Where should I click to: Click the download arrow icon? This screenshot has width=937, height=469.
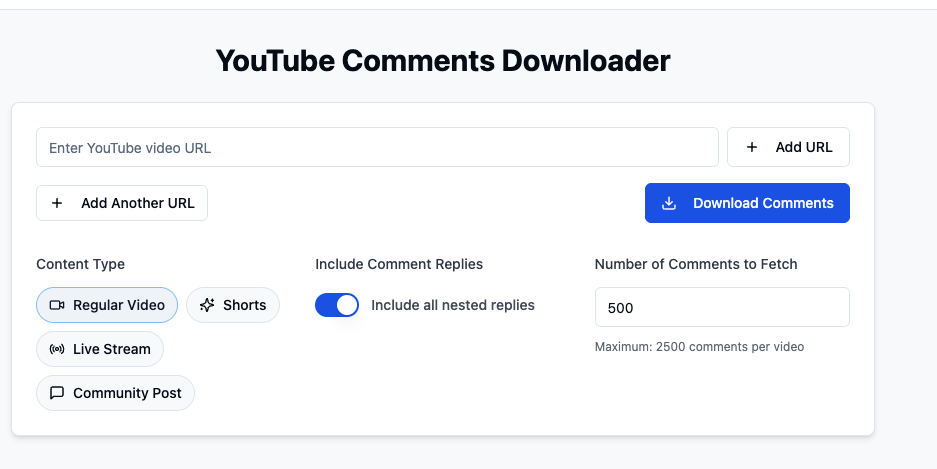670,203
